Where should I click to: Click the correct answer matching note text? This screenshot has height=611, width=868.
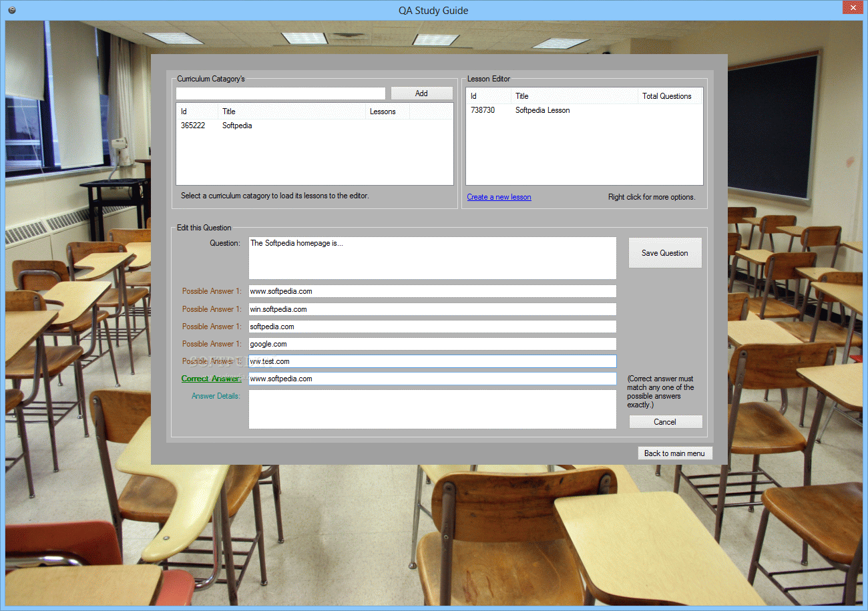660,392
